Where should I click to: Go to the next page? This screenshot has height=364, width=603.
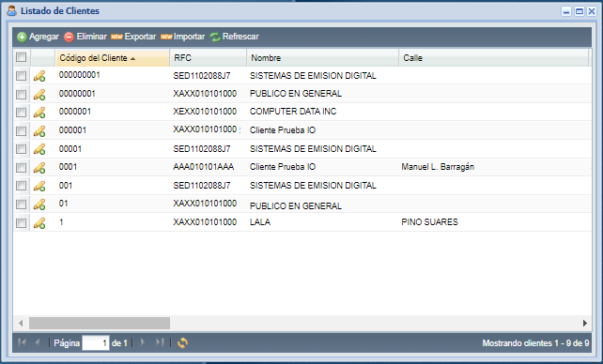tap(142, 342)
